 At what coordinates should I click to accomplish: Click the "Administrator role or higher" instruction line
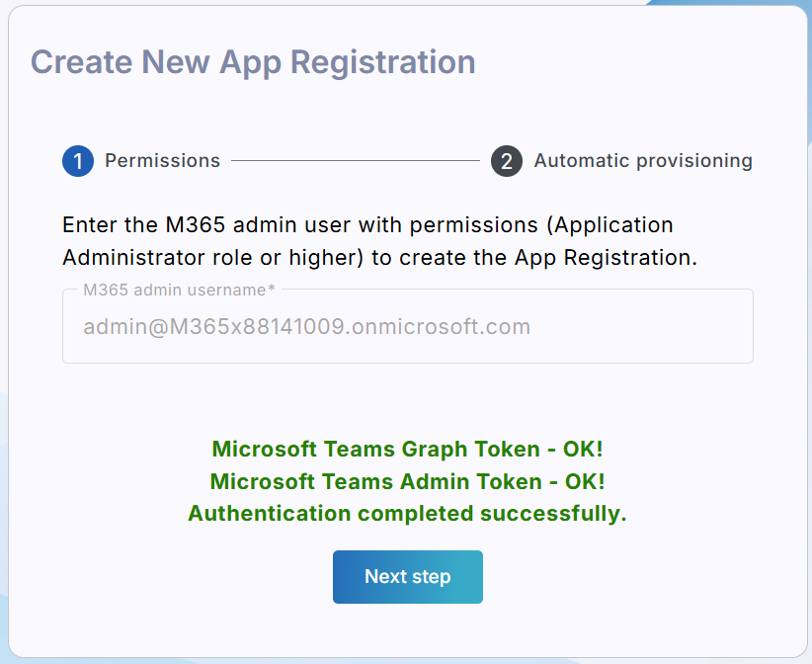379,258
